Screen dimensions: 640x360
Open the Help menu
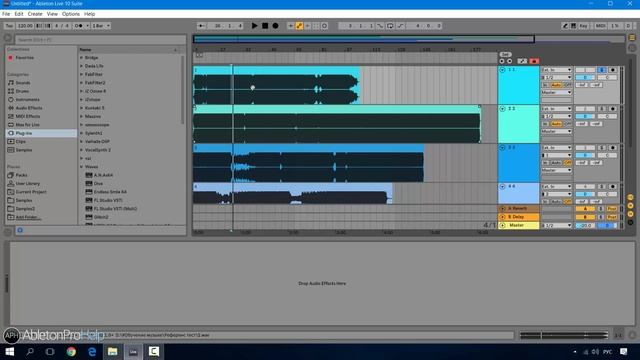point(89,14)
